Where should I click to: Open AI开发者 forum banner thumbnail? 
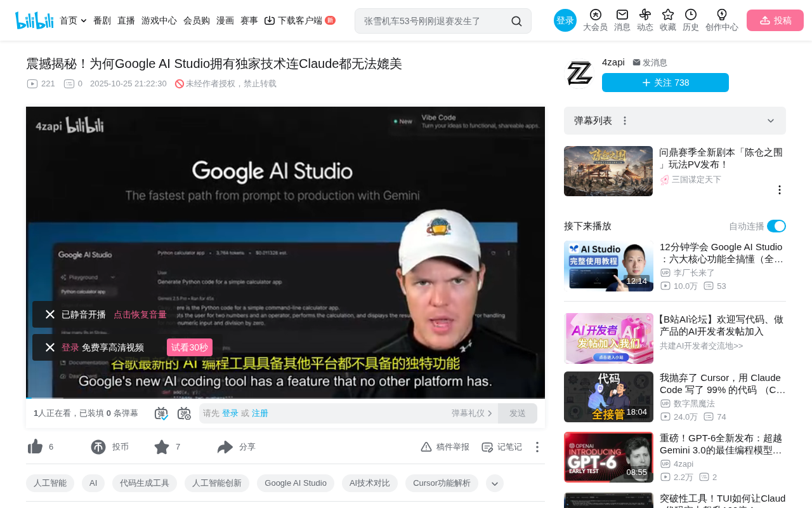coord(608,338)
